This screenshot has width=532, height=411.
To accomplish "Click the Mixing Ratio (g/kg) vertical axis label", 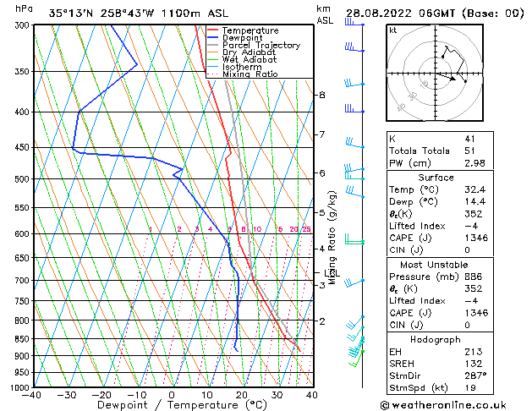I will [x=332, y=238].
